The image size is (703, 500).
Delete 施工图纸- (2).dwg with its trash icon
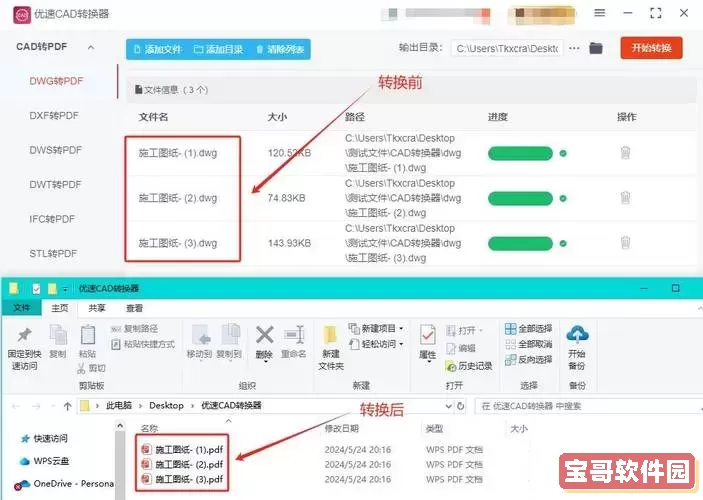(x=625, y=198)
